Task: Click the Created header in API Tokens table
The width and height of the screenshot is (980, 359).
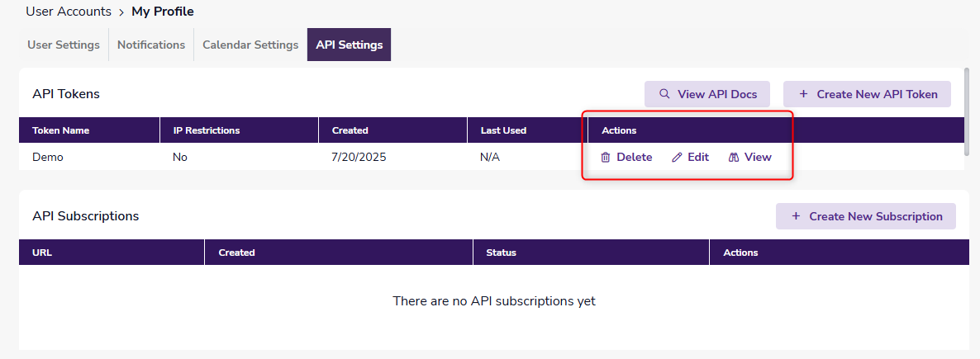Action: pos(350,130)
